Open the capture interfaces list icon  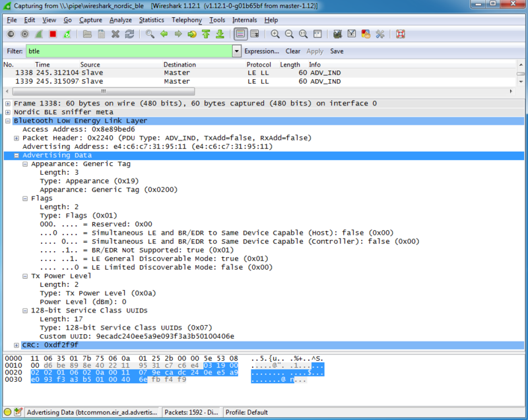pos(11,34)
